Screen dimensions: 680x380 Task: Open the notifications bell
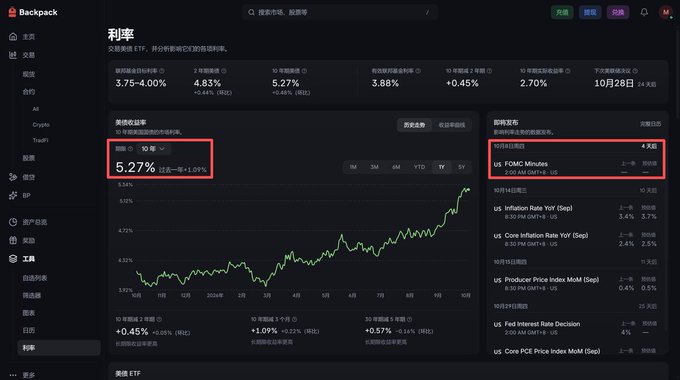coord(644,12)
